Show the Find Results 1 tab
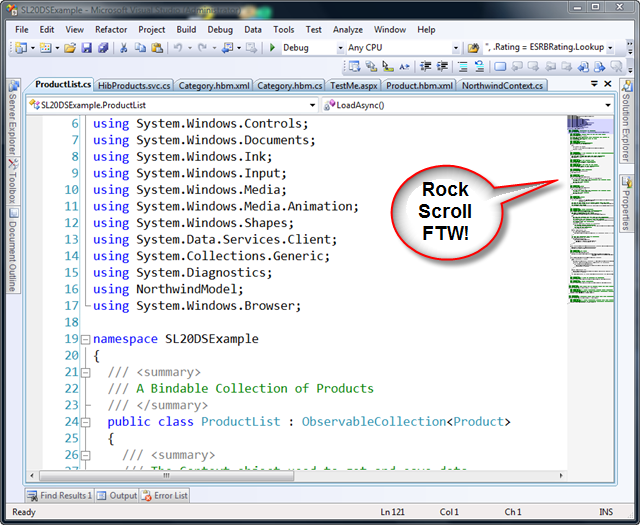 [x=60, y=495]
